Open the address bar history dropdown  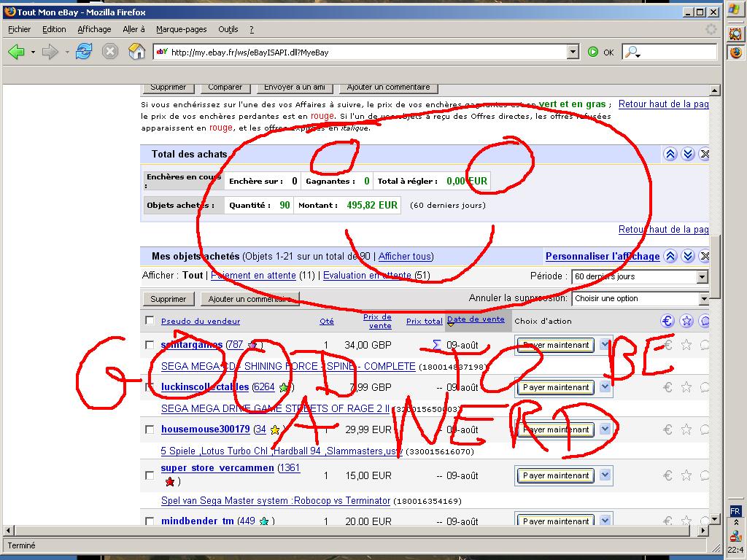573,52
